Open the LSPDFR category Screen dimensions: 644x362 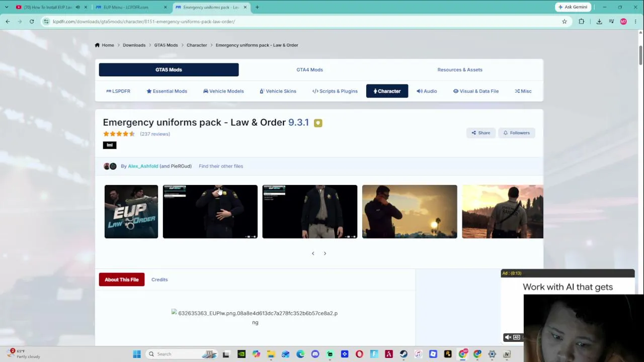coord(118,91)
